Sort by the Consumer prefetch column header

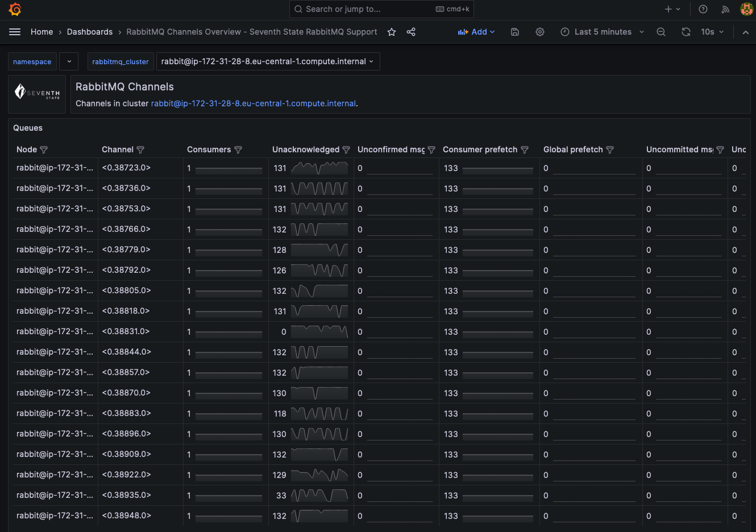point(480,149)
